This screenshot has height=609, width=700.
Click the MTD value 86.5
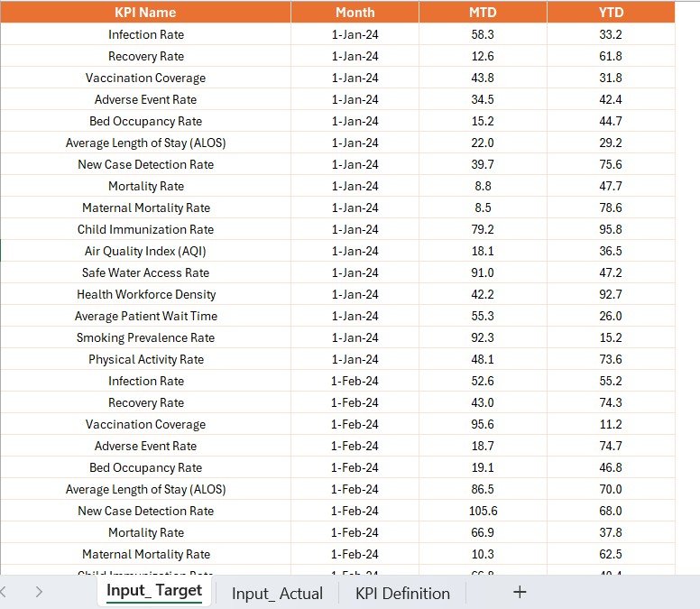tap(483, 489)
